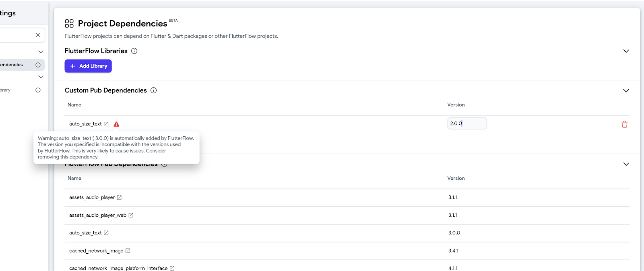Open external link for assets_audio_player
This screenshot has width=644, height=271.
click(119, 197)
